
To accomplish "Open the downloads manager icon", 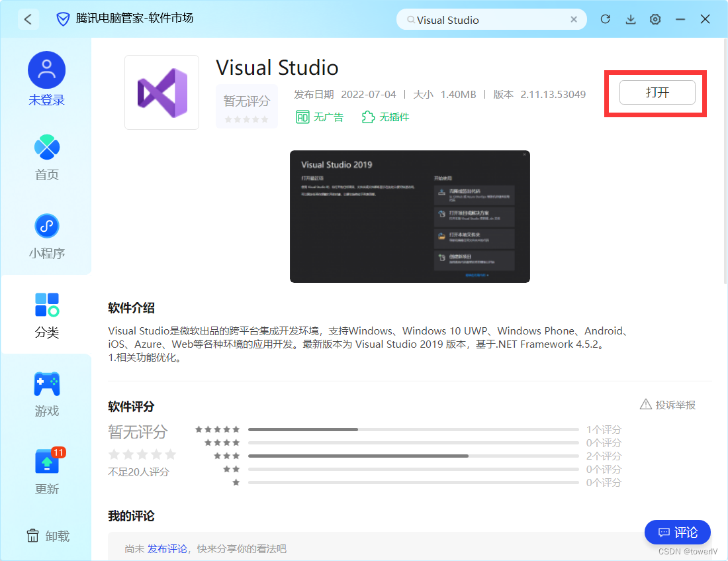I will pyautogui.click(x=631, y=19).
